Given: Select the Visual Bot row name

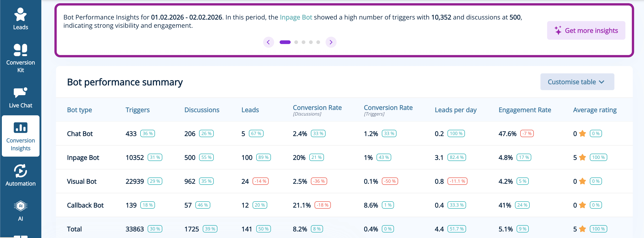Looking at the screenshot, I should pyautogui.click(x=82, y=181).
